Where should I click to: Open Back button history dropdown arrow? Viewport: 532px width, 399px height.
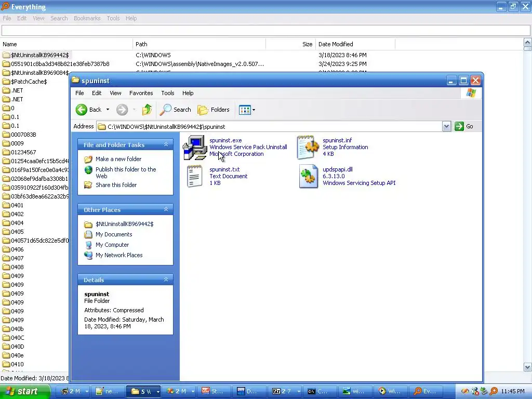point(108,110)
